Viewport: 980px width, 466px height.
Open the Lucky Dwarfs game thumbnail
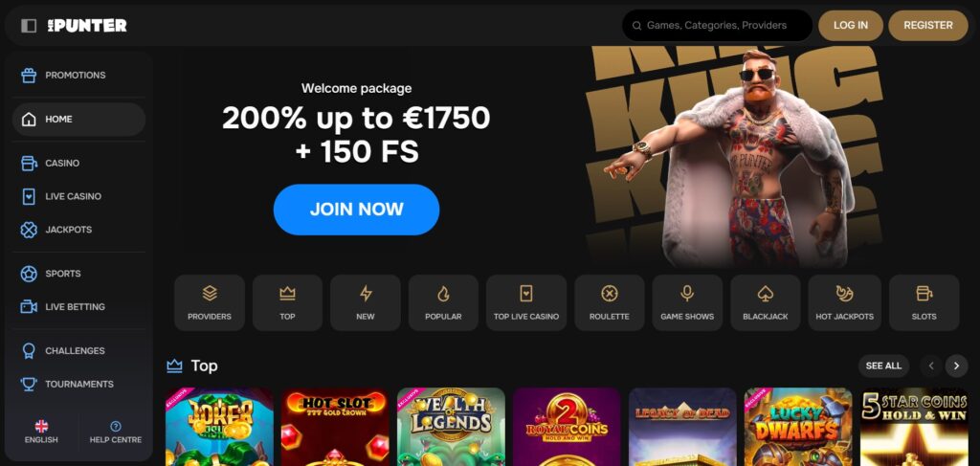coord(798,427)
